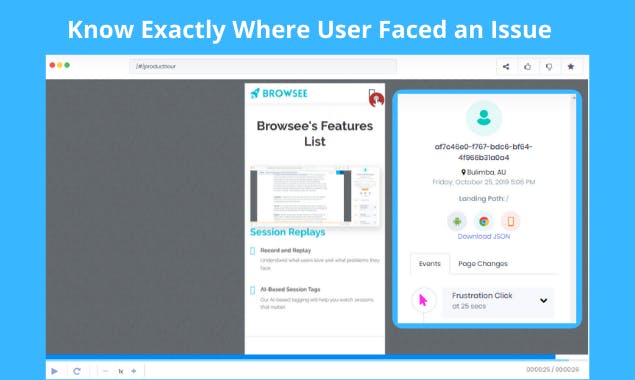Click the Record and Replay feature item
635x380 pixels.
coord(320,259)
